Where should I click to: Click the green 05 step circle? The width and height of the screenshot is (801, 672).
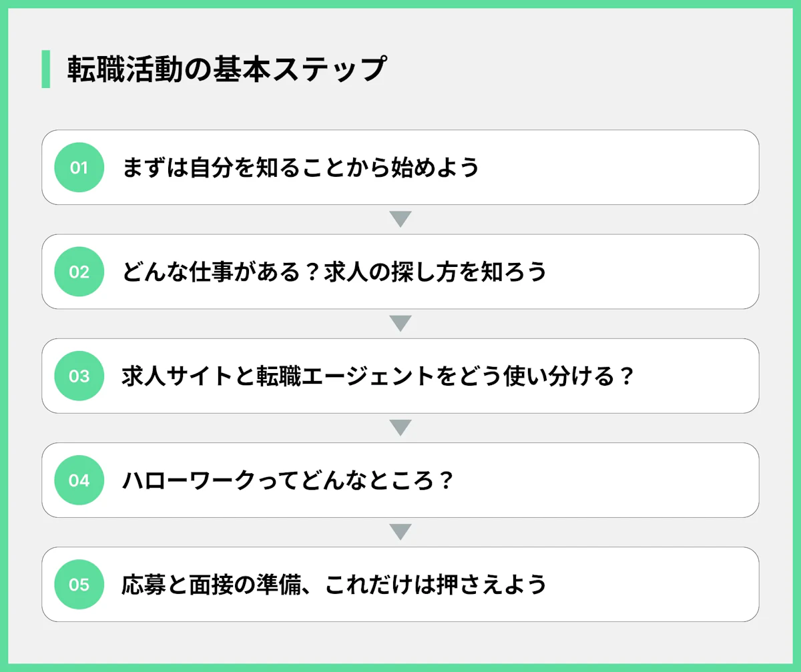tap(79, 585)
